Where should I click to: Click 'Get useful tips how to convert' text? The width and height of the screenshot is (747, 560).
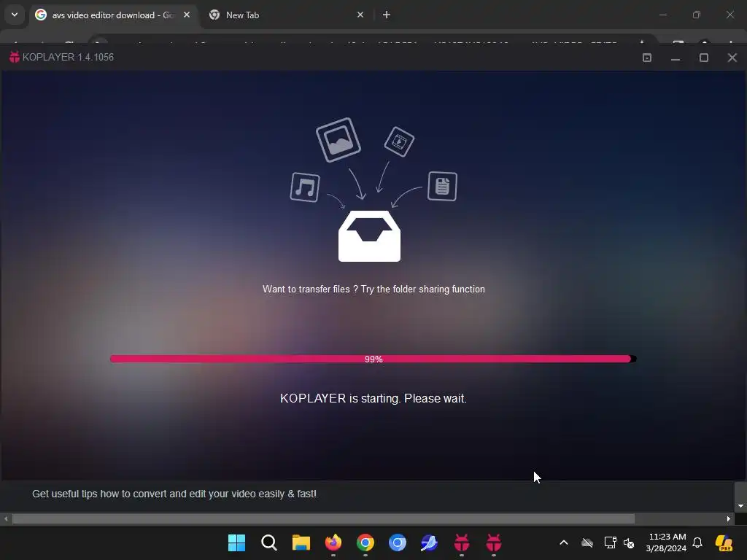[174, 494]
